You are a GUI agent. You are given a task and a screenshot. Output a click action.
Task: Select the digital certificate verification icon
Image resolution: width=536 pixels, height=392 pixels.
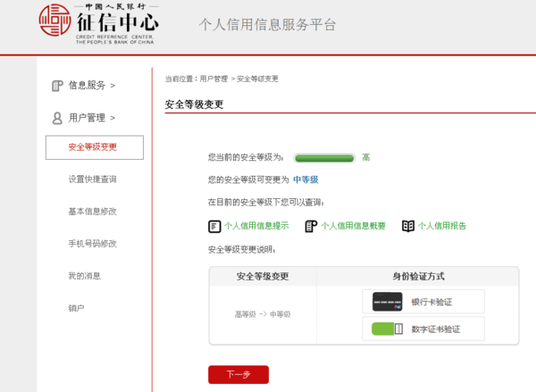pos(388,329)
